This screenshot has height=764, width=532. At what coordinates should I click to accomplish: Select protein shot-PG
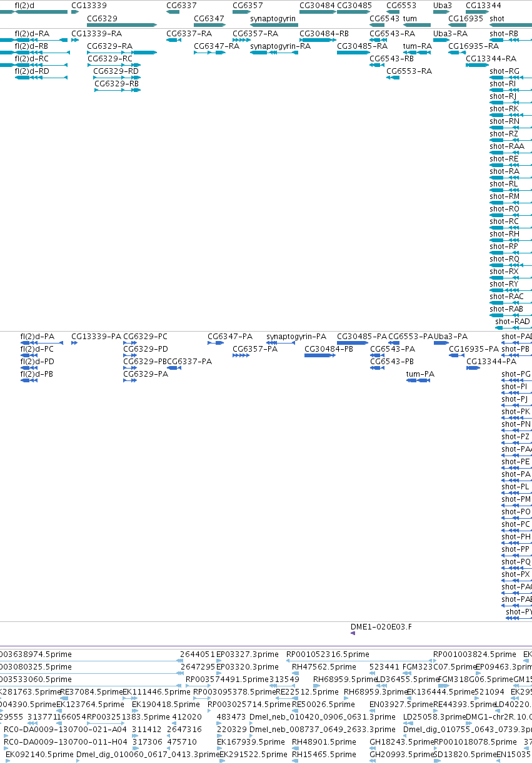516,374
